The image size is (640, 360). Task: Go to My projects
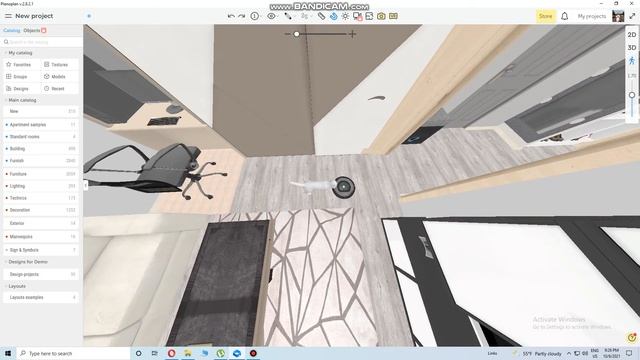point(591,16)
